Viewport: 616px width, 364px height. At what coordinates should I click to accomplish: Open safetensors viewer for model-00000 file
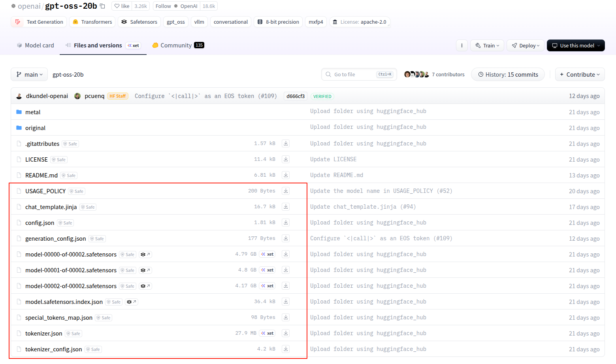point(145,255)
